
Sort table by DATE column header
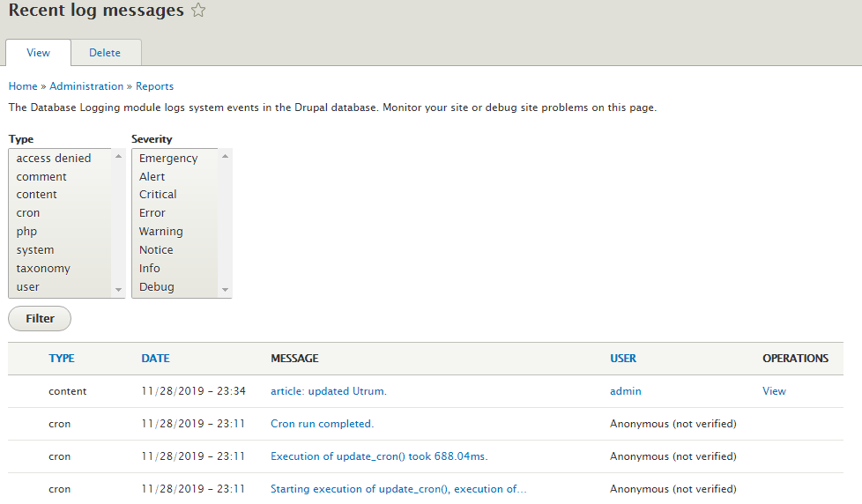[x=156, y=359]
